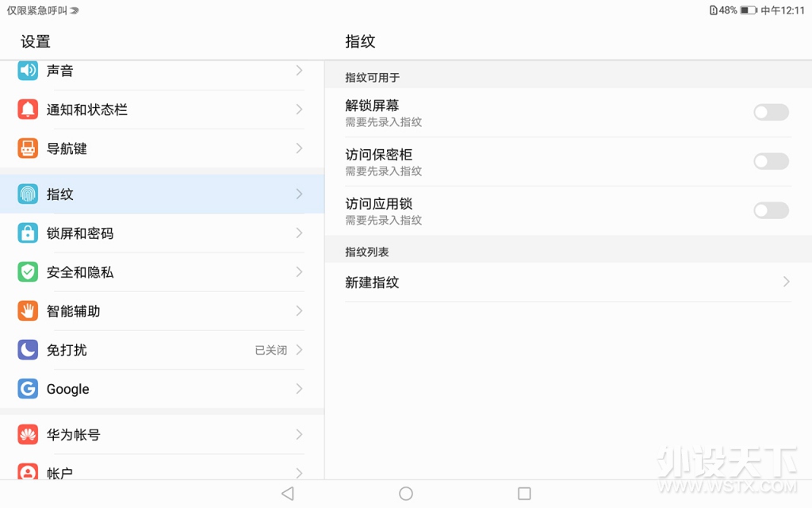Image resolution: width=812 pixels, height=508 pixels.
Task: Open the 免打扰 row chevron
Action: tap(299, 350)
